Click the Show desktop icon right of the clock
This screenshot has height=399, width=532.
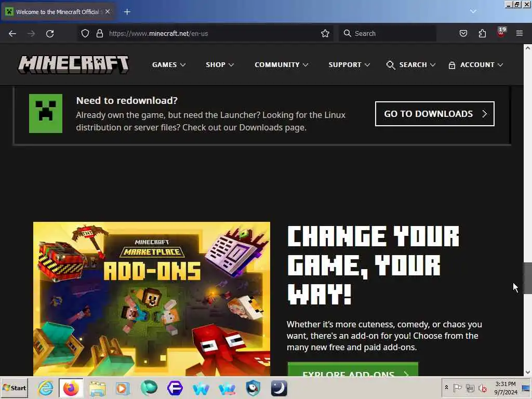(x=526, y=389)
